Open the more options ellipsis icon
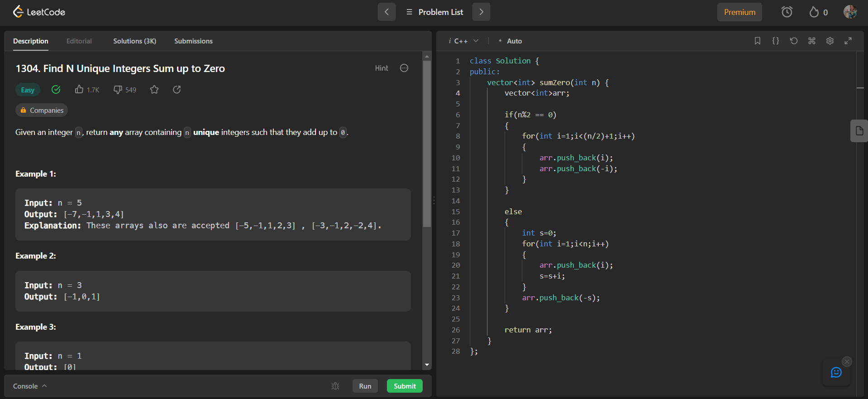Image resolution: width=868 pixels, height=399 pixels. coord(404,68)
